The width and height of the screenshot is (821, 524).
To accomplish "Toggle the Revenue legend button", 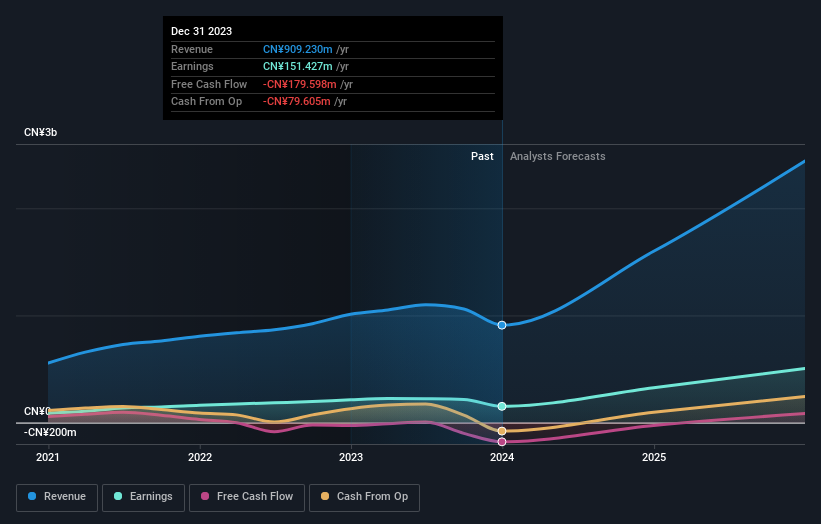I will [57, 497].
